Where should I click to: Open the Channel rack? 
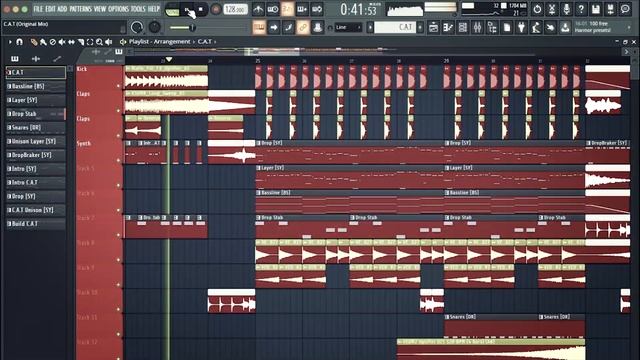[462, 27]
